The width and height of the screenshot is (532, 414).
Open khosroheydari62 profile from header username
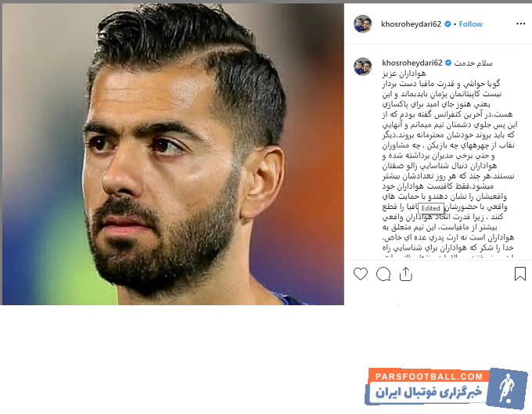point(411,24)
